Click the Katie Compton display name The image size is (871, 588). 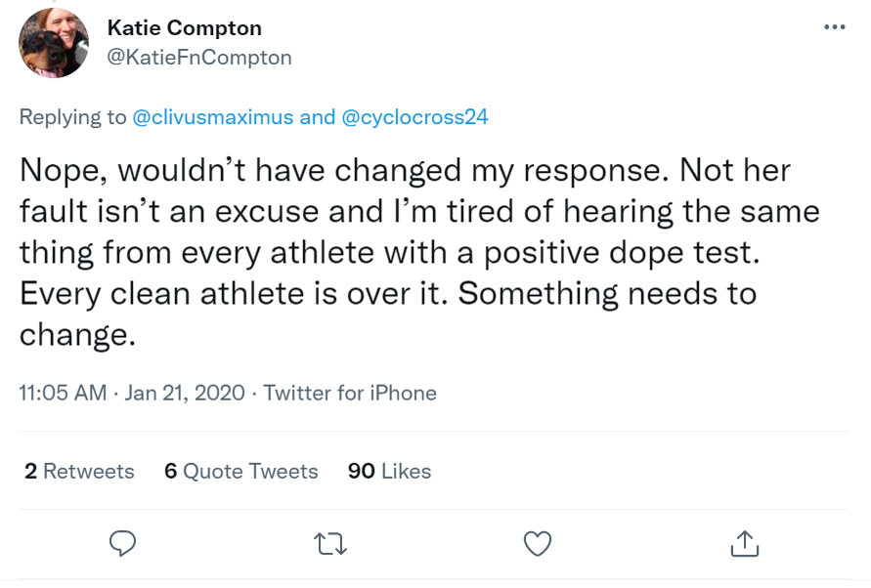coord(185,27)
